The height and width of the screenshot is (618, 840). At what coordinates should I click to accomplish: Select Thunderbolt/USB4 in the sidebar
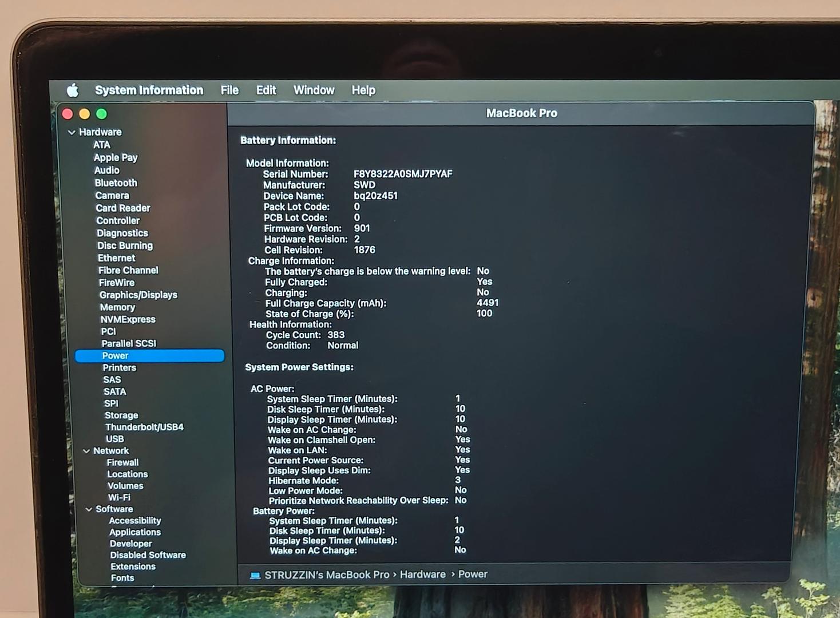[144, 427]
